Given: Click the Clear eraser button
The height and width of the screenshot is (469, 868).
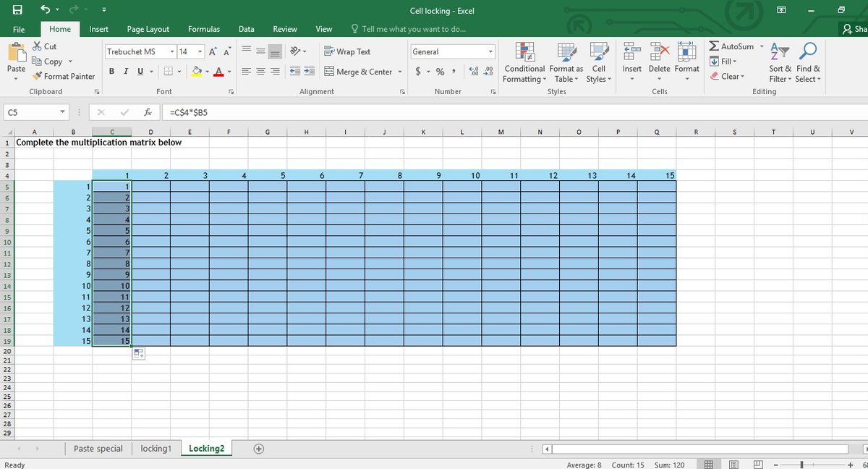Looking at the screenshot, I should point(727,76).
